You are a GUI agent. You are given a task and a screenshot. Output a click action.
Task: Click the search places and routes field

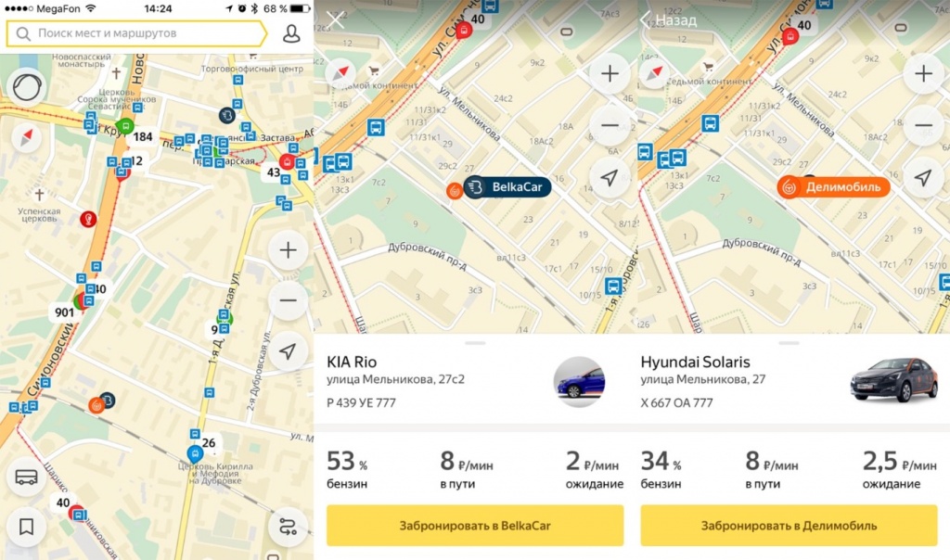coord(136,33)
